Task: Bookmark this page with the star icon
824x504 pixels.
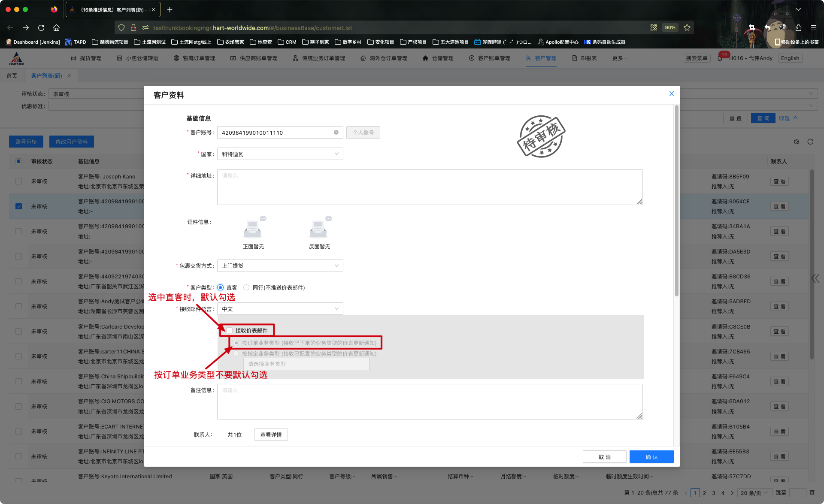Action: point(687,27)
